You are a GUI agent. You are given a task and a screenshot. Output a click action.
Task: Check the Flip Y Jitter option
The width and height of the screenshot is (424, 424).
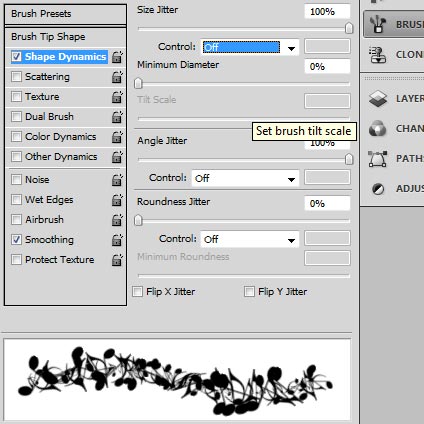click(249, 292)
